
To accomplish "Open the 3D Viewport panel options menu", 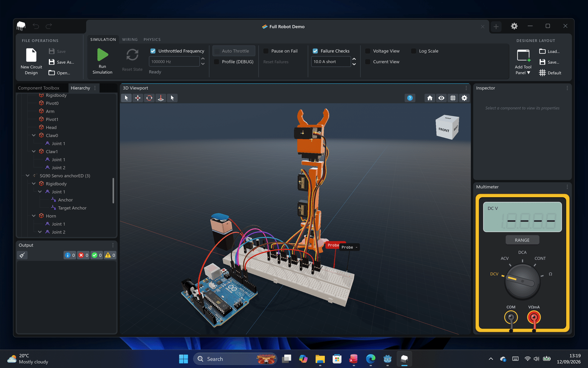I will 466,88.
